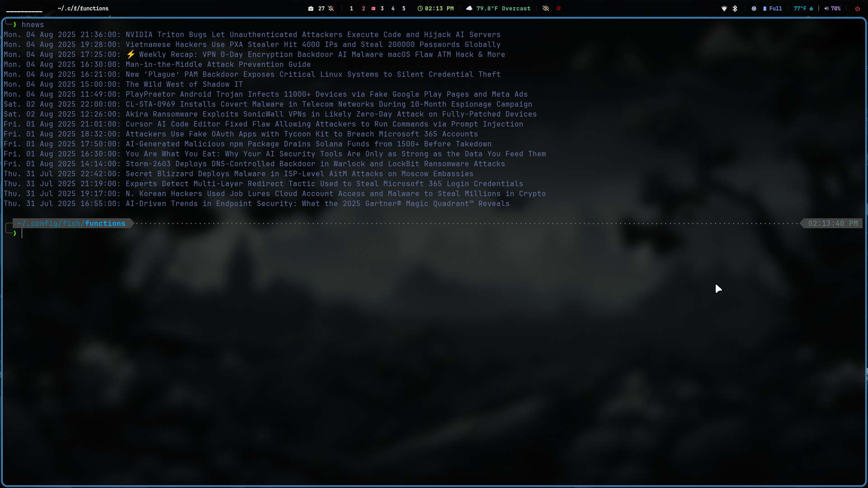Click the briefcase task counter icon
Viewport: 868px width, 488px height.
311,9
